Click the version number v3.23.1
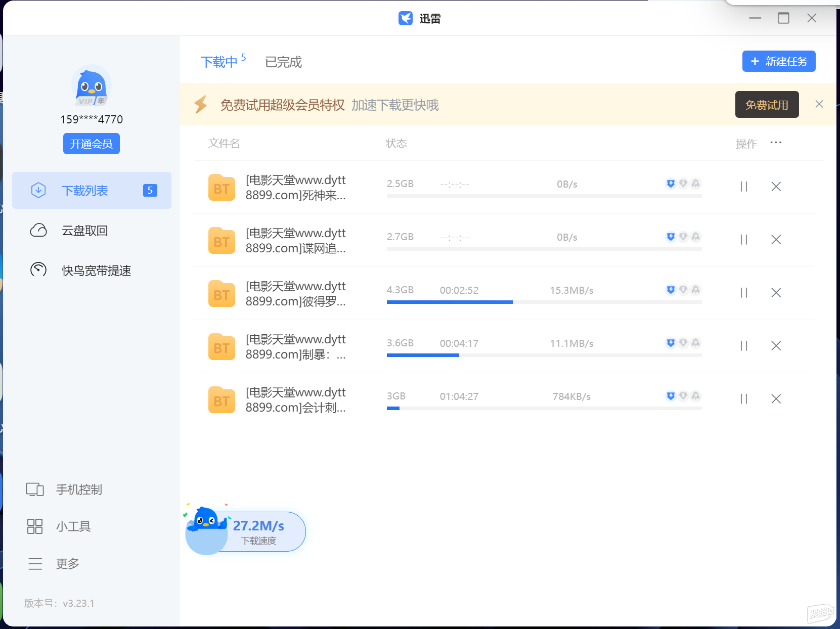The height and width of the screenshot is (629, 840). tap(78, 603)
